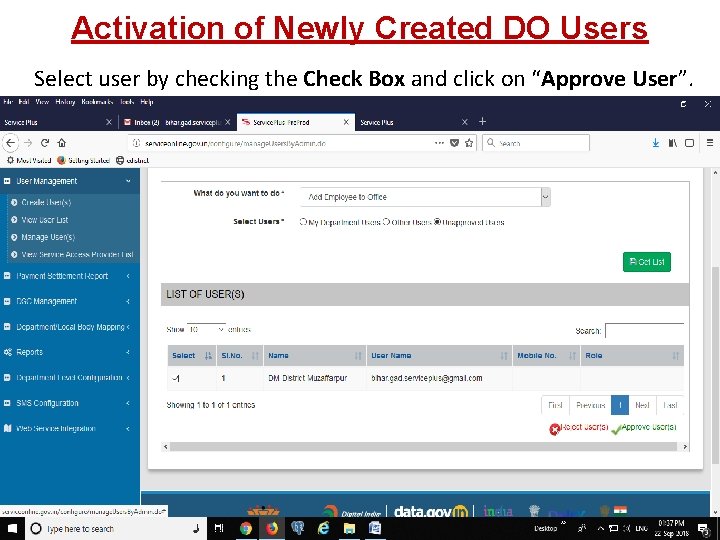The height and width of the screenshot is (540, 720).
Task: Expand the SMS Configuration section
Action: click(x=70, y=403)
